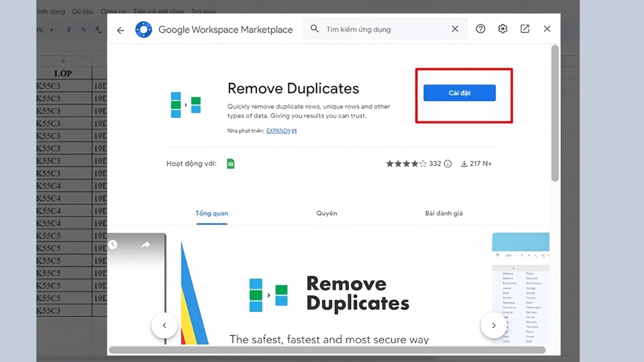This screenshot has height=362, width=644.
Task: Open the Marketplace in a new window
Action: point(525,29)
